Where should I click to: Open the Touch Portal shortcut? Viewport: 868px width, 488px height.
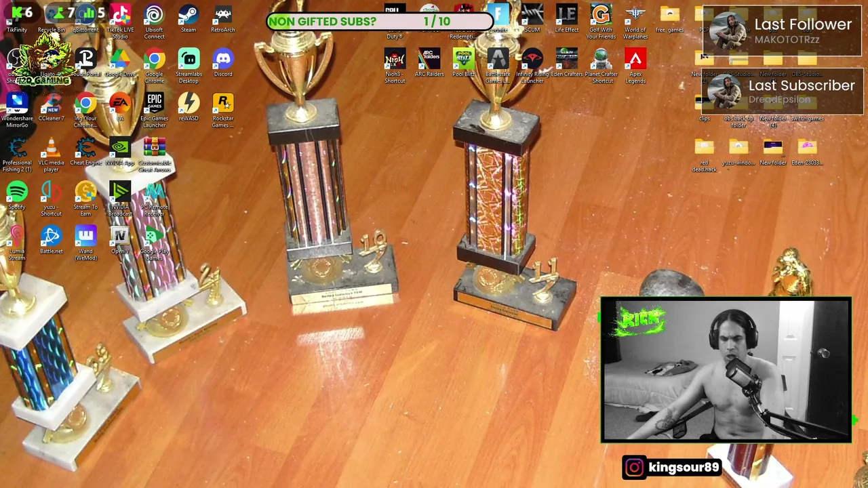85,63
